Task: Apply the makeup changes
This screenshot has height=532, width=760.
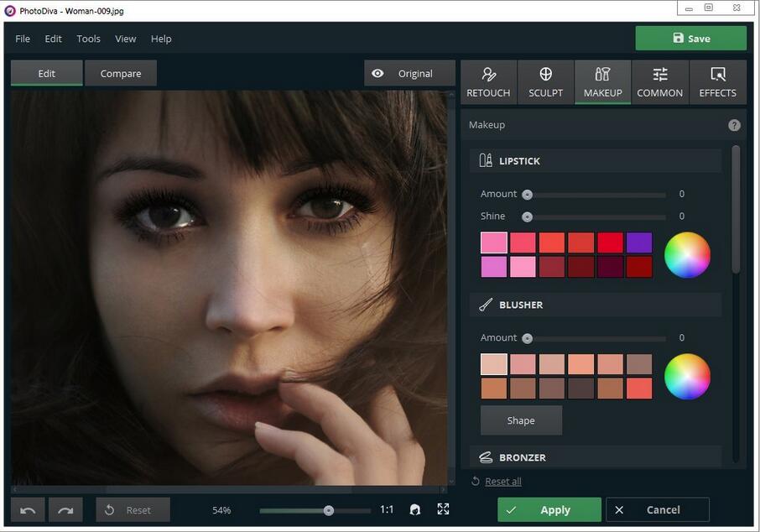Action: [x=549, y=509]
